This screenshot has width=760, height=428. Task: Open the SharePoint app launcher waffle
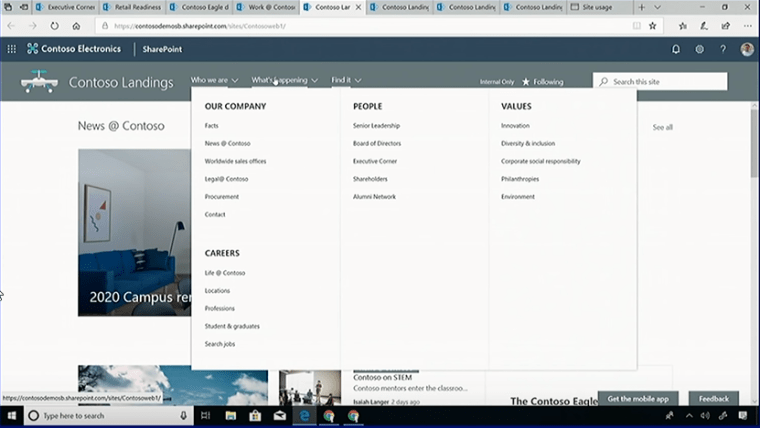12,48
